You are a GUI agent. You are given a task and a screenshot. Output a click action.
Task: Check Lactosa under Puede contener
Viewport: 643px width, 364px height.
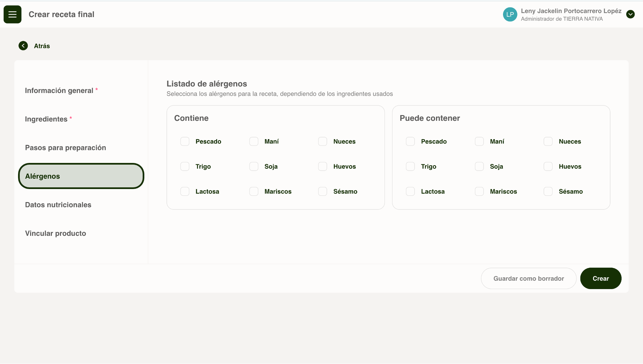(410, 192)
